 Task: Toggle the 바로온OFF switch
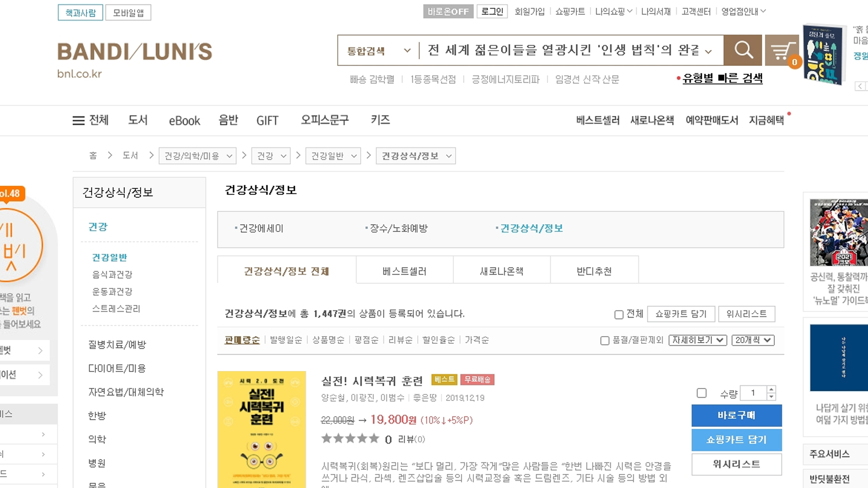coord(448,11)
